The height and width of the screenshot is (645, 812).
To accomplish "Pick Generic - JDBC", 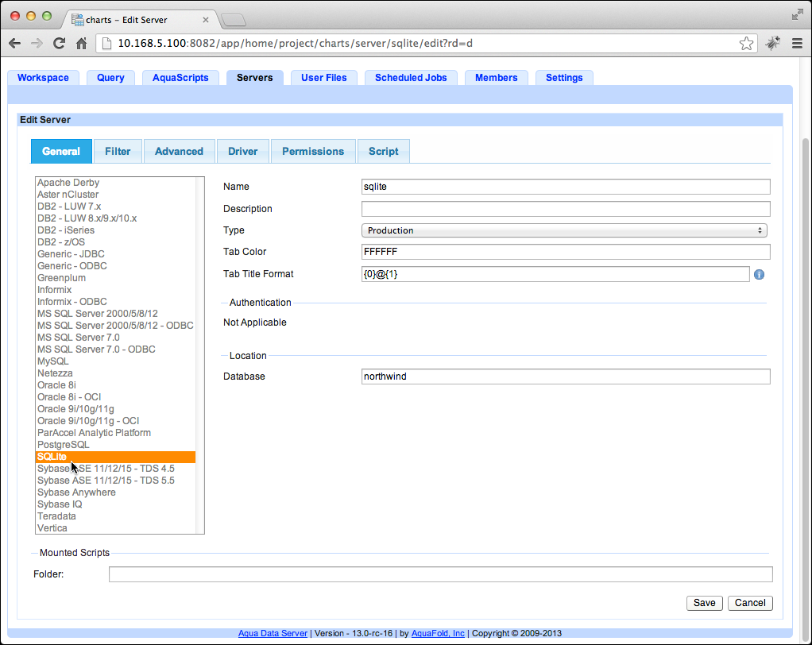I will 115,254.
